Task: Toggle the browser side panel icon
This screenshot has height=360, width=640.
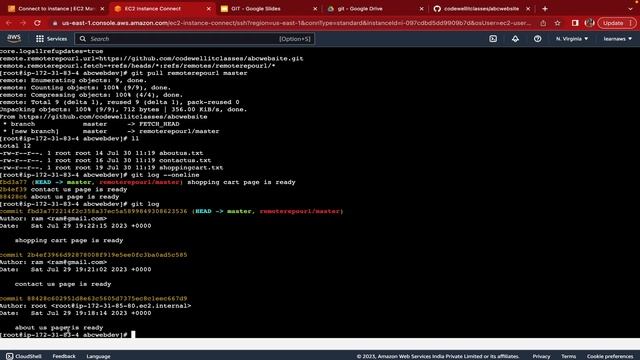Action: point(575,23)
